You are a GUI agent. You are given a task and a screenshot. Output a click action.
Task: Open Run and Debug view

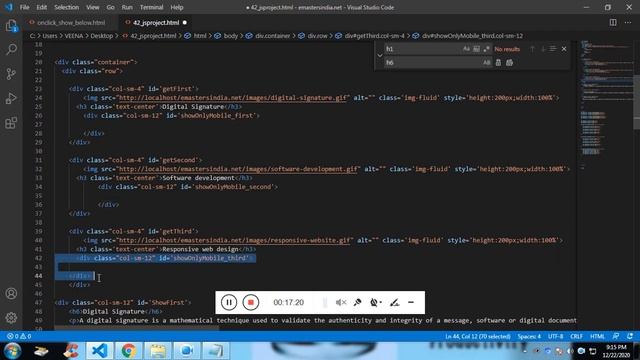(11, 98)
